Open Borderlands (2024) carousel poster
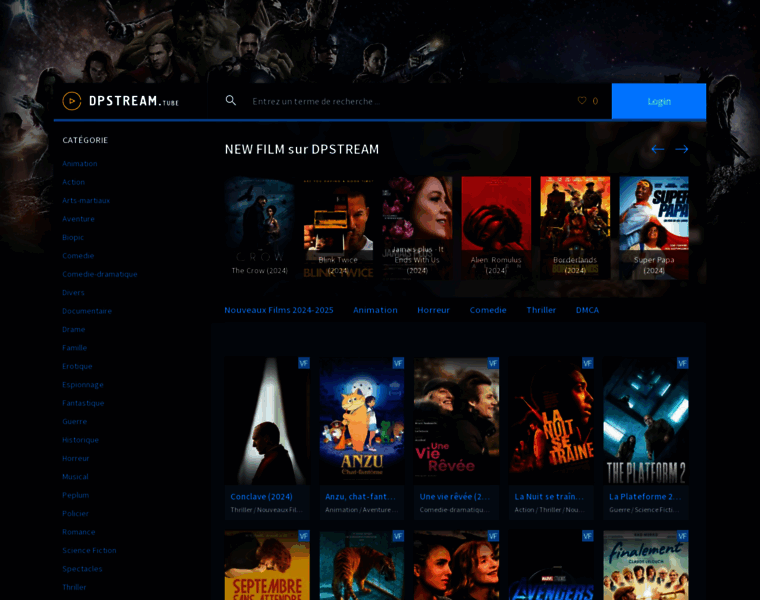 pos(575,228)
